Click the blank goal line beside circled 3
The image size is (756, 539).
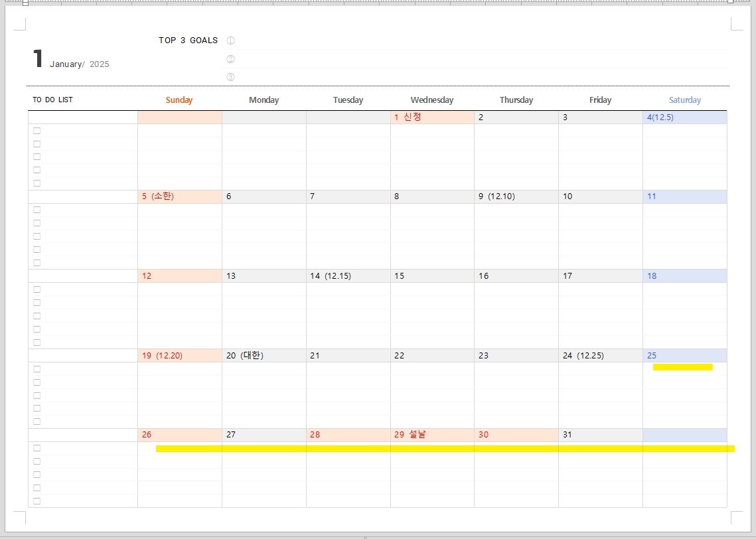point(482,76)
